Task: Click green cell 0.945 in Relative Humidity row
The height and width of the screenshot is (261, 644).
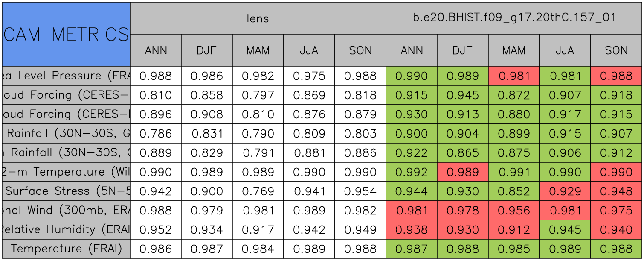Action: click(x=565, y=230)
